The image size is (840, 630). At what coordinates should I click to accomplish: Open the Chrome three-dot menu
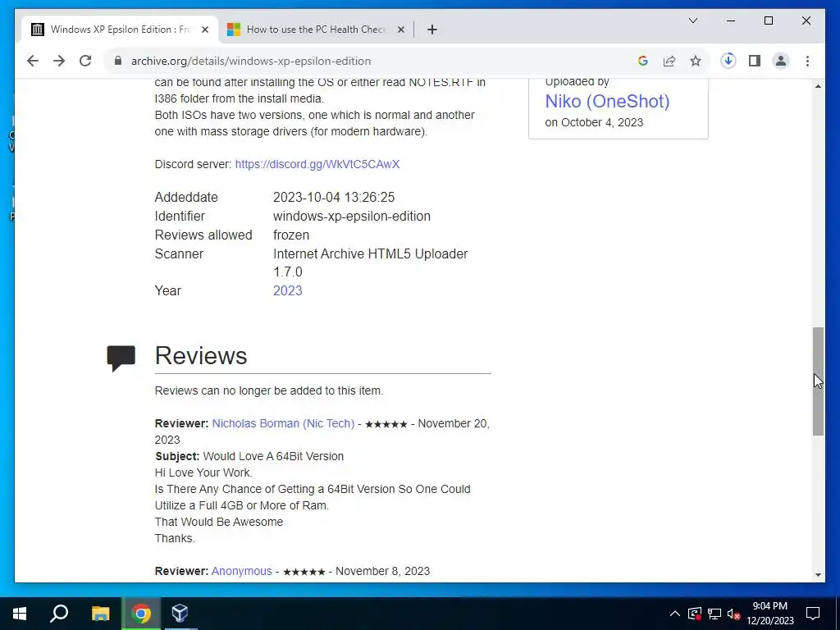tap(807, 61)
